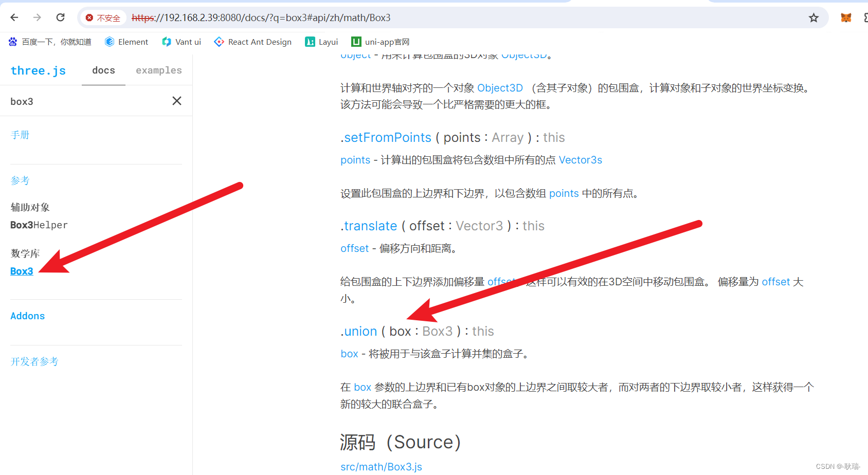Select the Addons sidebar section
This screenshot has height=475, width=868.
28,316
